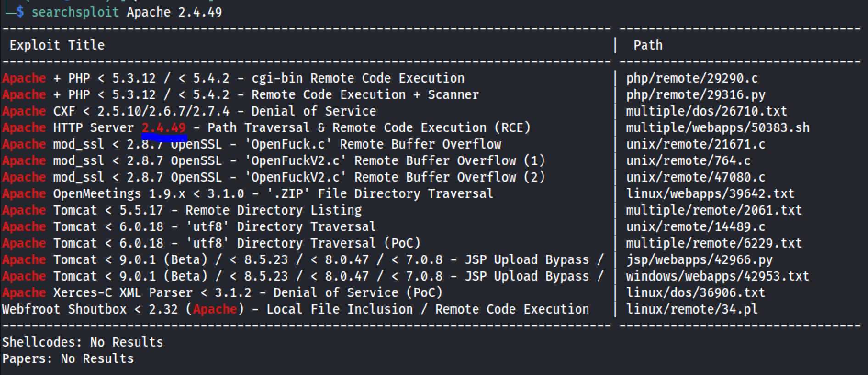The width and height of the screenshot is (868, 375).
Task: Click the unix/remote/47080.c path
Action: click(695, 177)
